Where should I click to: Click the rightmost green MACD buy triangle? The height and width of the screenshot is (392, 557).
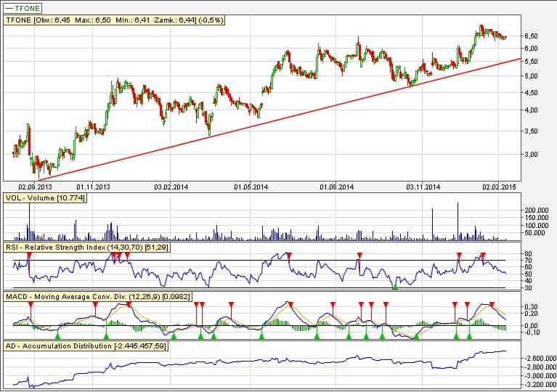(469, 336)
